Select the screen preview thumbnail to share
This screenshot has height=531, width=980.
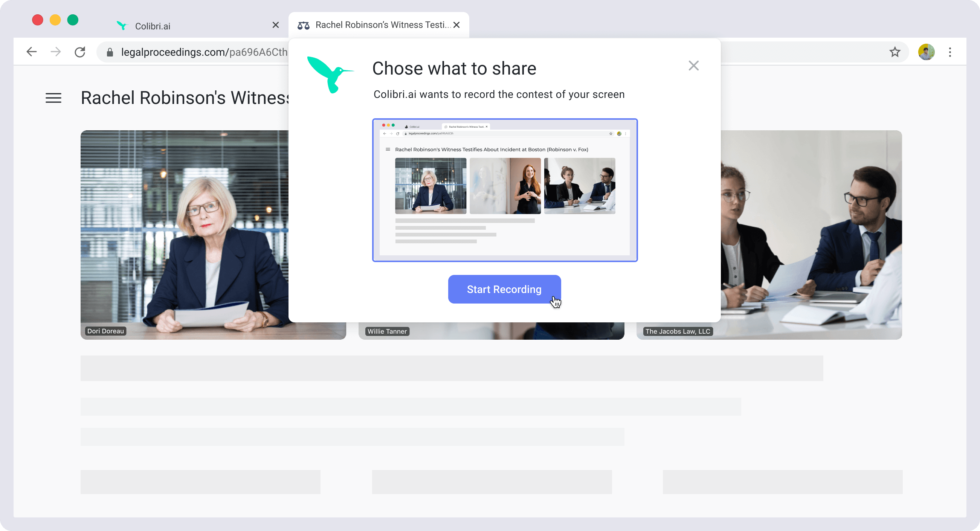[504, 190]
